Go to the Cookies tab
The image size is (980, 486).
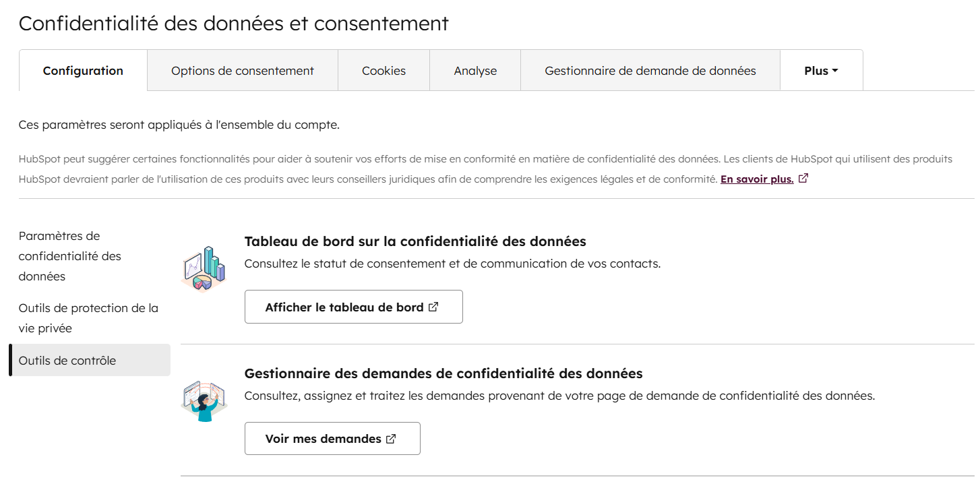click(384, 71)
